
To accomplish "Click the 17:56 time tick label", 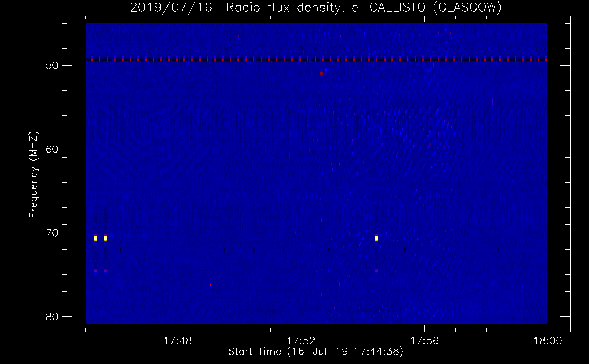I will (424, 341).
